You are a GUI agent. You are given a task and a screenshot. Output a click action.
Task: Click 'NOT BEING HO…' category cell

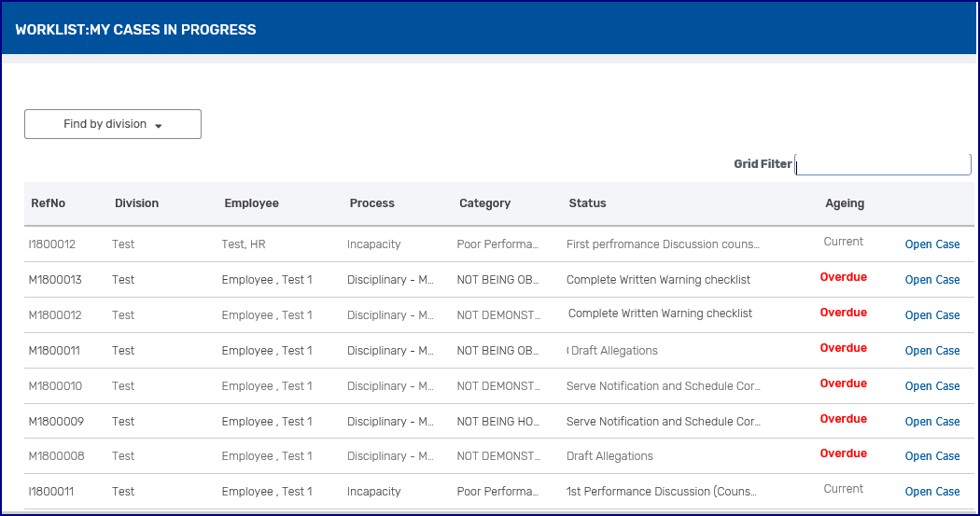point(497,422)
